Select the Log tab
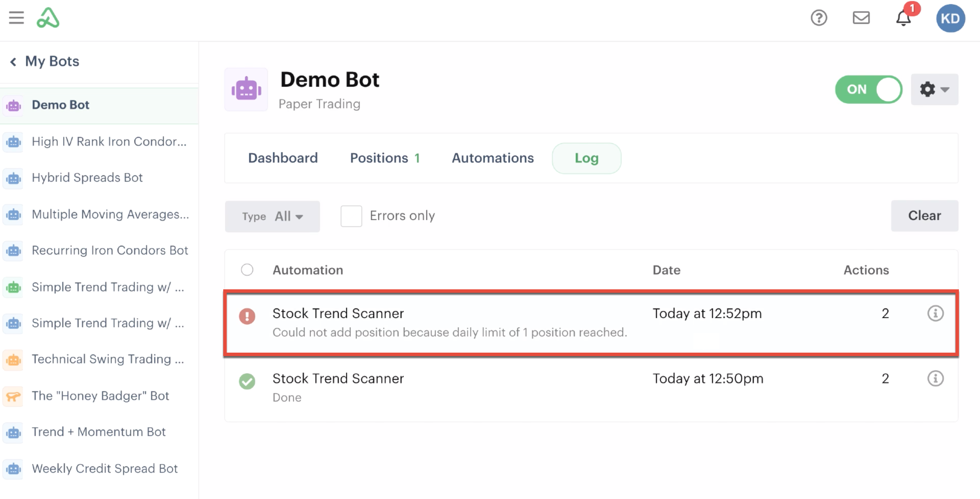The height and width of the screenshot is (499, 980). pyautogui.click(x=587, y=158)
